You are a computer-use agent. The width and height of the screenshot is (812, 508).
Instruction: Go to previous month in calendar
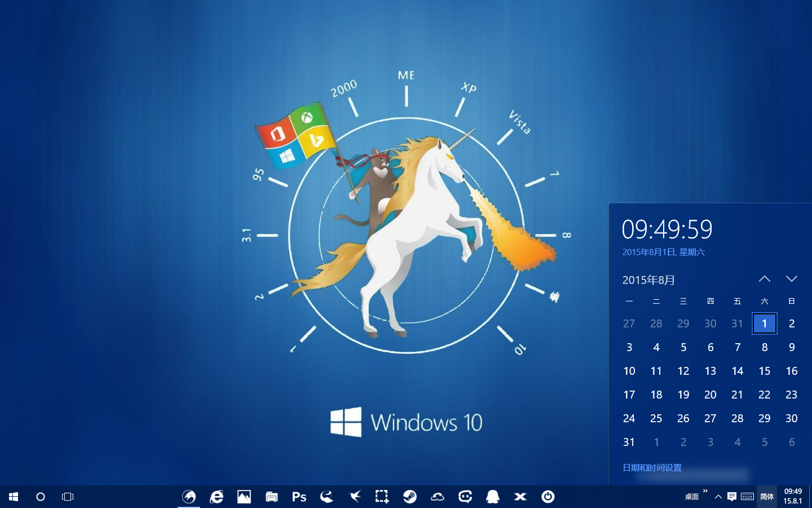(x=765, y=279)
